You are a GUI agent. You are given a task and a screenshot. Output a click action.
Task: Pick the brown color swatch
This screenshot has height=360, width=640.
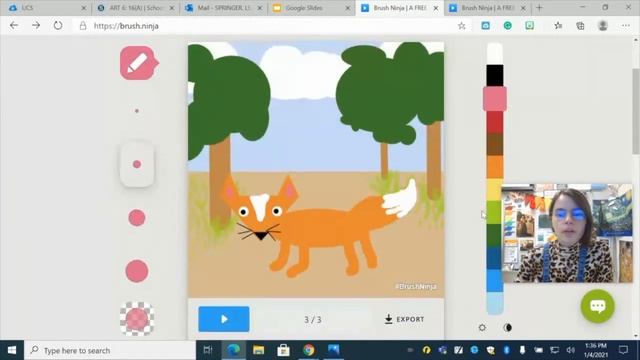495,144
